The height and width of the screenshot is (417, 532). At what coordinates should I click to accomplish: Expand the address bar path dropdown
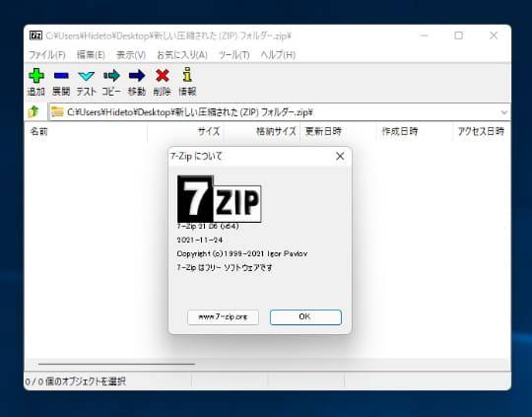coord(504,112)
